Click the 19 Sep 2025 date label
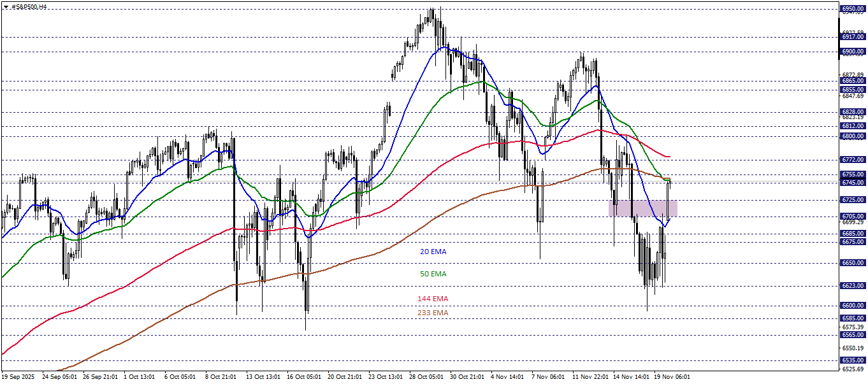This screenshot has width=868, height=384. point(19,376)
